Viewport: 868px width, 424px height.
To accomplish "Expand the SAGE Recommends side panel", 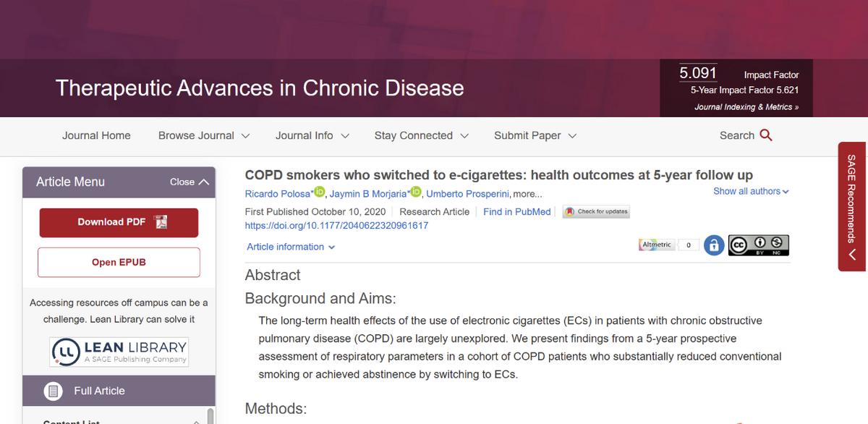I will [x=852, y=207].
